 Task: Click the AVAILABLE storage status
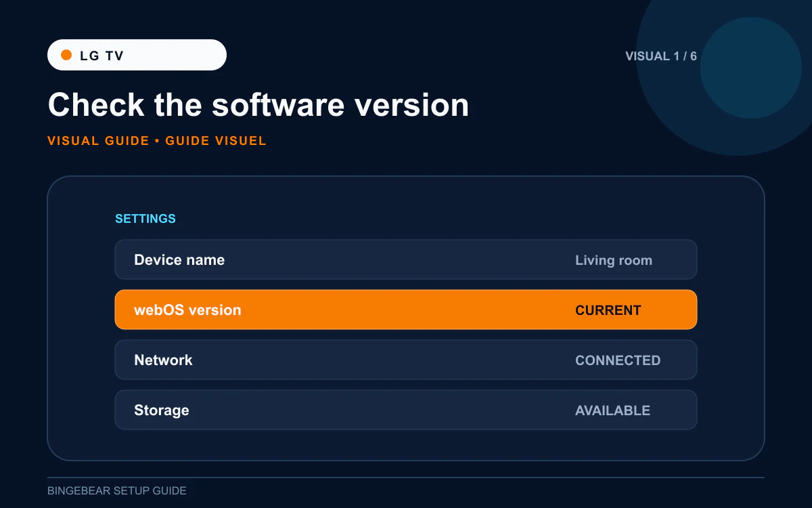tap(612, 410)
